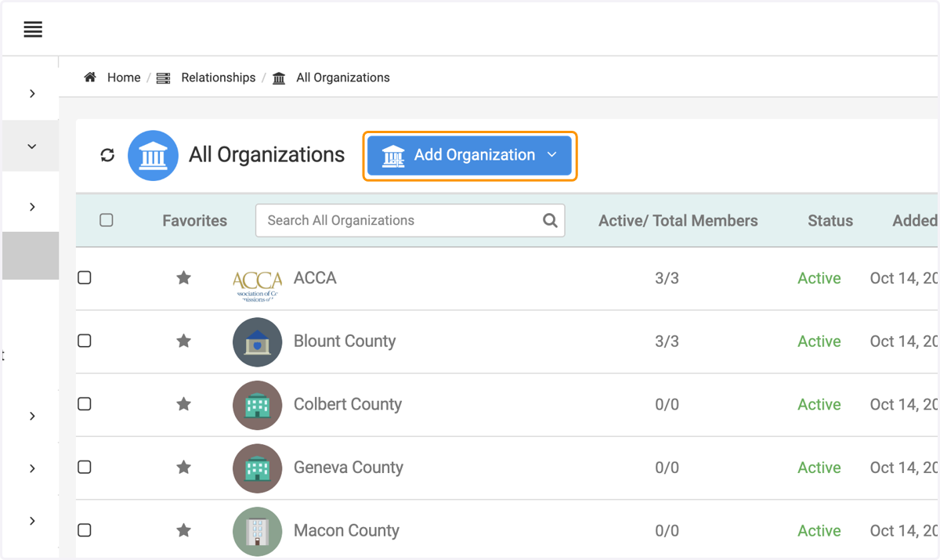Expand sidebar chevron beside Macon County row

(32, 521)
